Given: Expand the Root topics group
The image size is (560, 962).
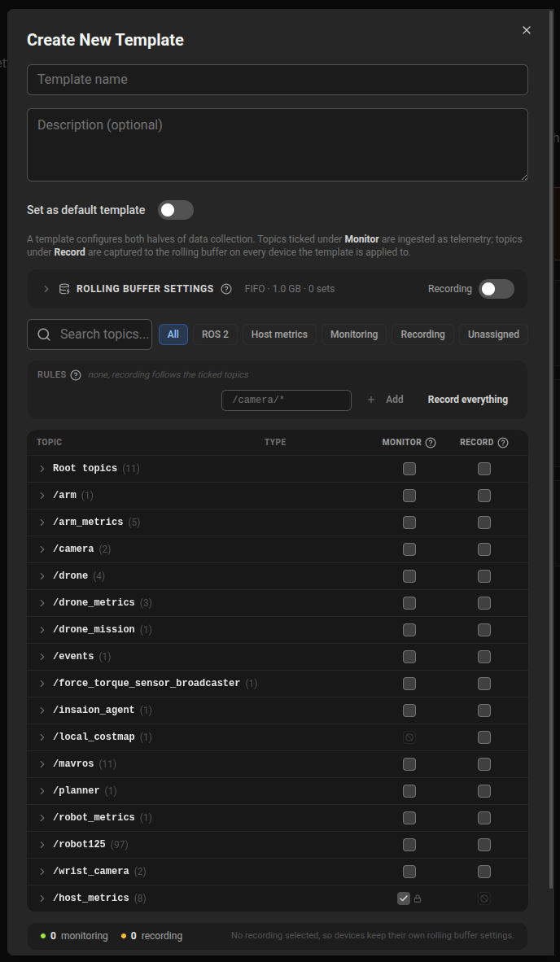Looking at the screenshot, I should [x=42, y=469].
